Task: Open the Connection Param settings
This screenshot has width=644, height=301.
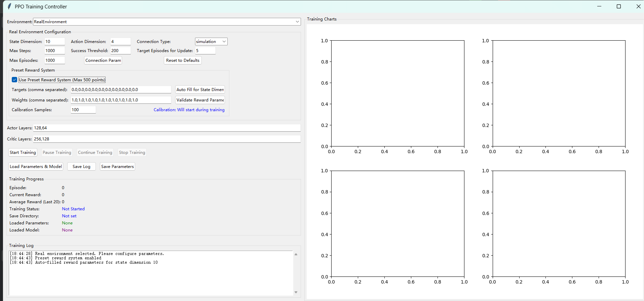Action: pyautogui.click(x=103, y=60)
